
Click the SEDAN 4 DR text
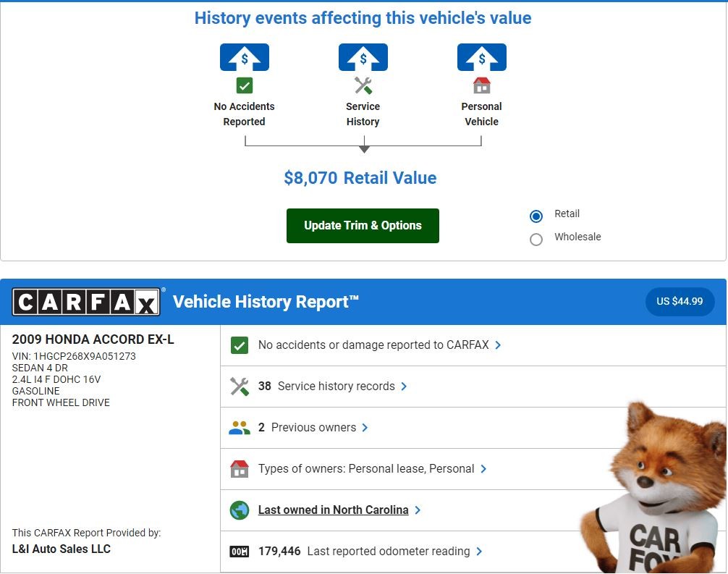point(40,368)
